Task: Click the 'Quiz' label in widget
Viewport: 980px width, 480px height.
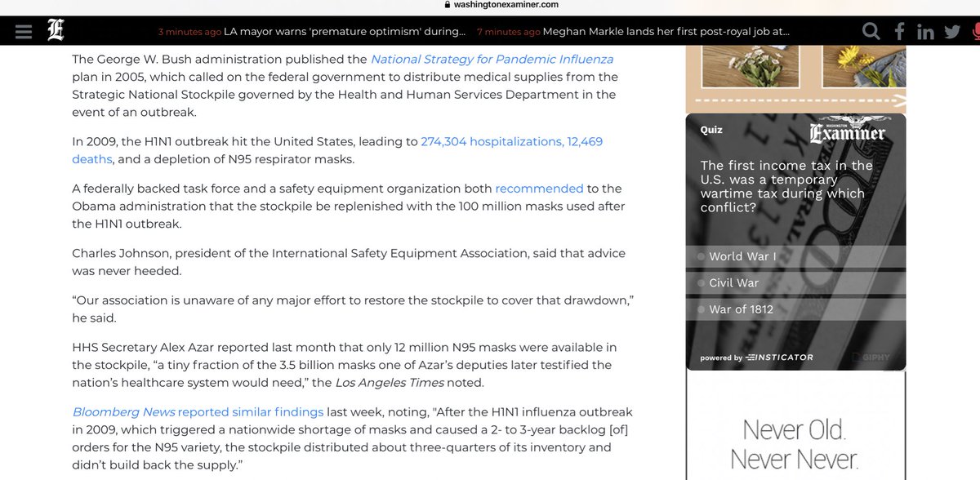Action: (711, 130)
